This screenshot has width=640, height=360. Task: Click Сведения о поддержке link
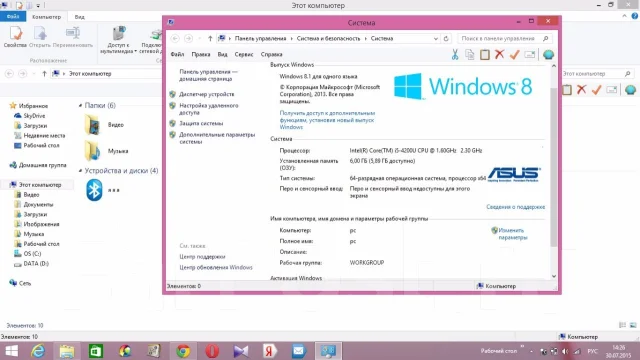pyautogui.click(x=516, y=207)
